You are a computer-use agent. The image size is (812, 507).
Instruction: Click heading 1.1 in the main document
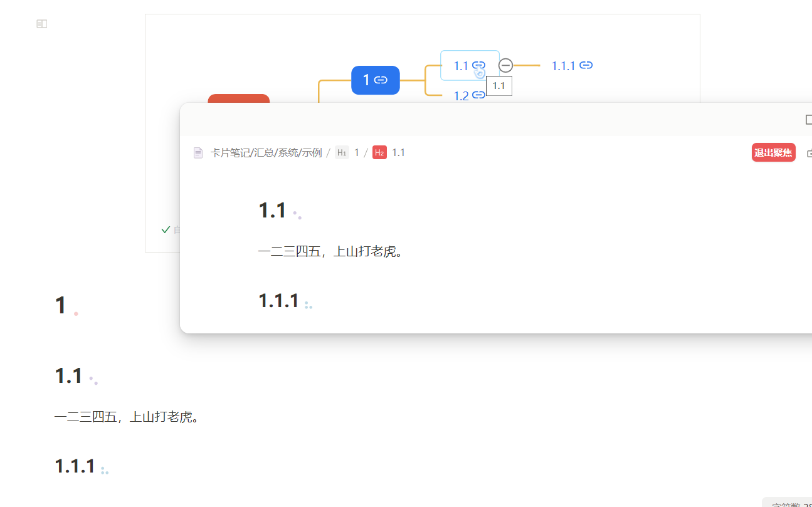(x=69, y=376)
